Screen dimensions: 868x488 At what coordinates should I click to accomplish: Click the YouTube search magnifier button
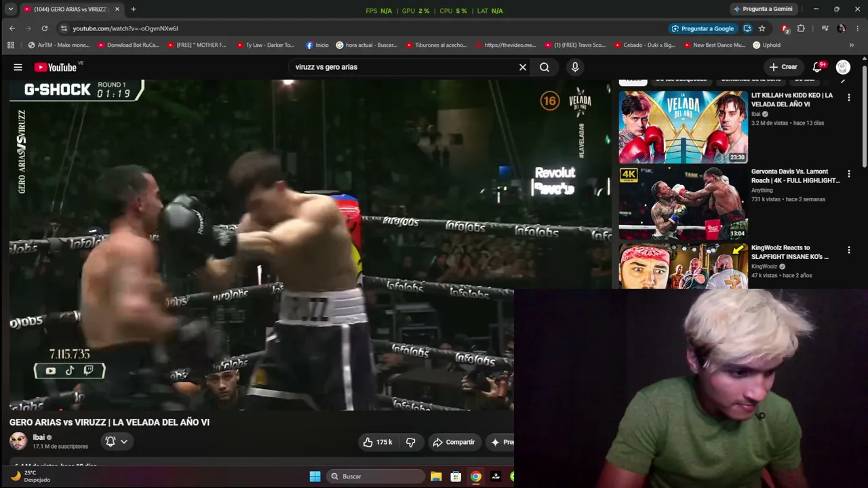(x=545, y=67)
